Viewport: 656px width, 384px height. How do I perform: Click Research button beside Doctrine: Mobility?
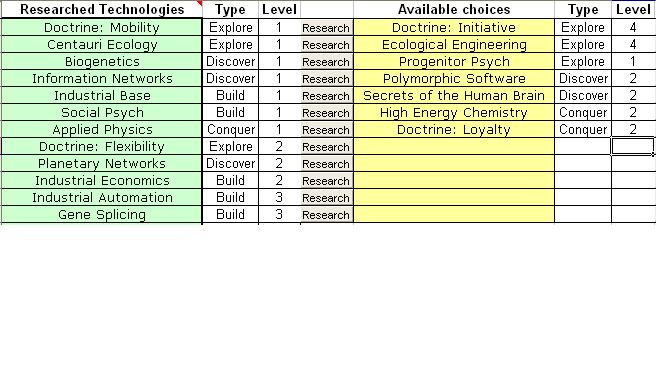click(x=326, y=28)
